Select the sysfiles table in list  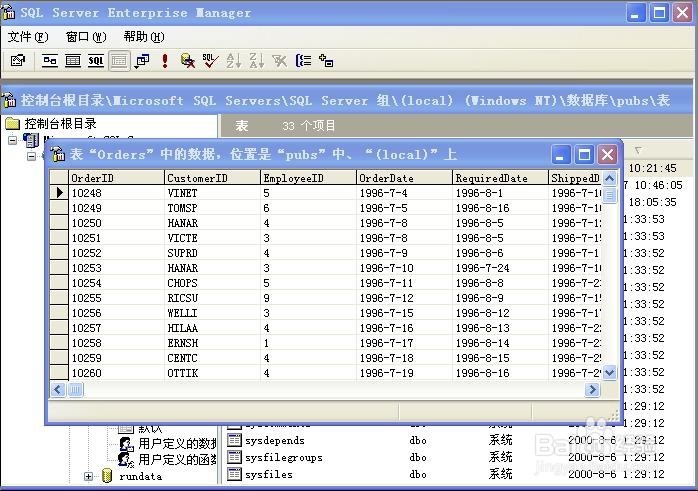pos(269,474)
